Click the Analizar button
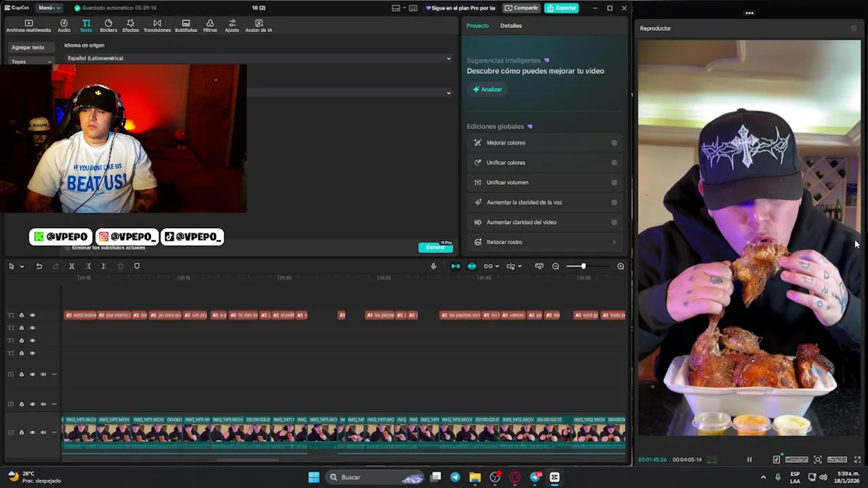The width and height of the screenshot is (868, 488). point(488,89)
